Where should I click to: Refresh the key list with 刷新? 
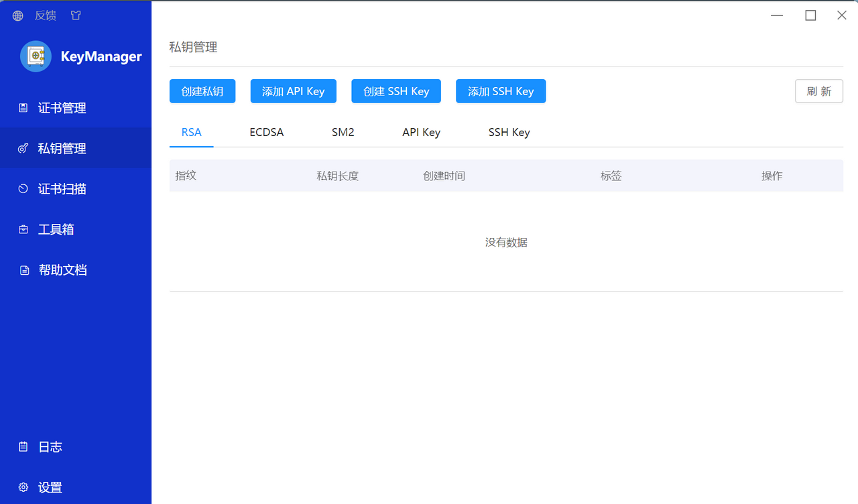(818, 90)
